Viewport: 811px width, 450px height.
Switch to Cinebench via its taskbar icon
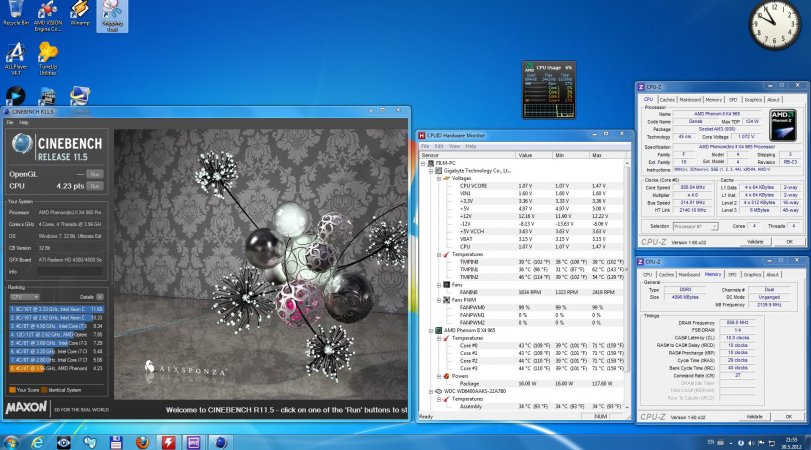220,442
